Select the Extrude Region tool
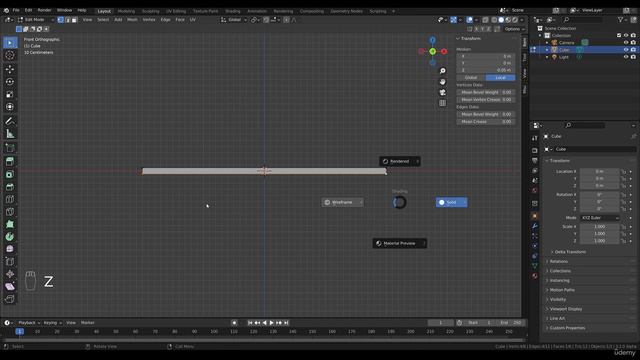Screen dimensions: 640x360 tap(10, 162)
